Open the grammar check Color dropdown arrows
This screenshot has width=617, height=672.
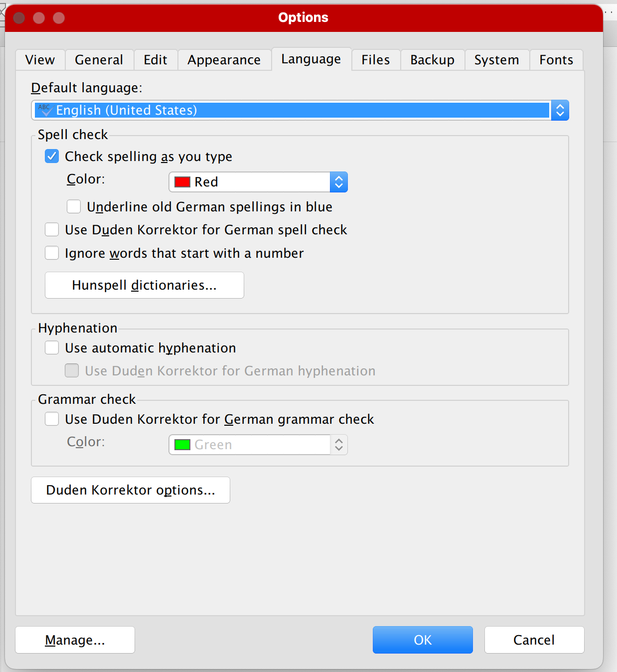tap(338, 445)
